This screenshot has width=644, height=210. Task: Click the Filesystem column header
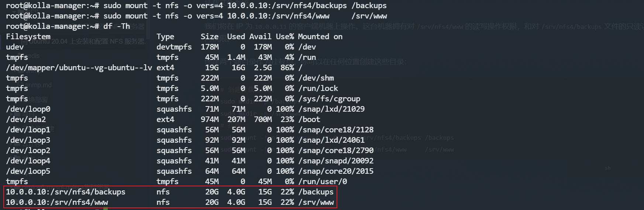pyautogui.click(x=28, y=37)
